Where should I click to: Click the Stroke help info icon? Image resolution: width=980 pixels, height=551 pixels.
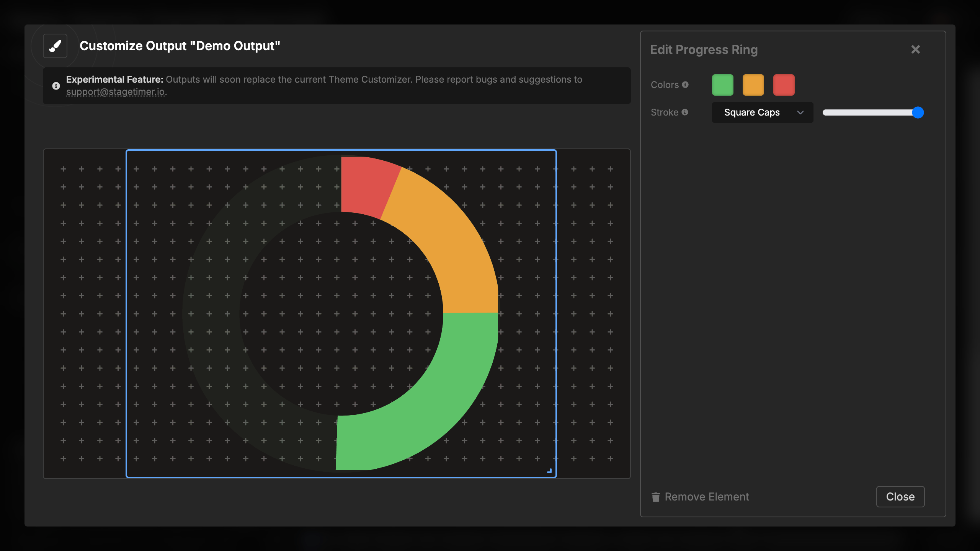pyautogui.click(x=685, y=112)
